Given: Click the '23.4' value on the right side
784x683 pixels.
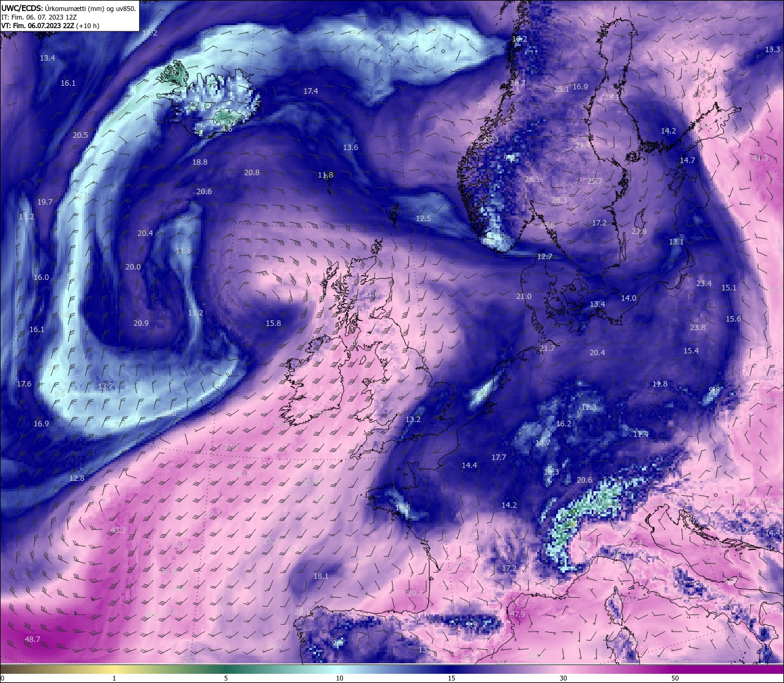Looking at the screenshot, I should click(x=704, y=284).
